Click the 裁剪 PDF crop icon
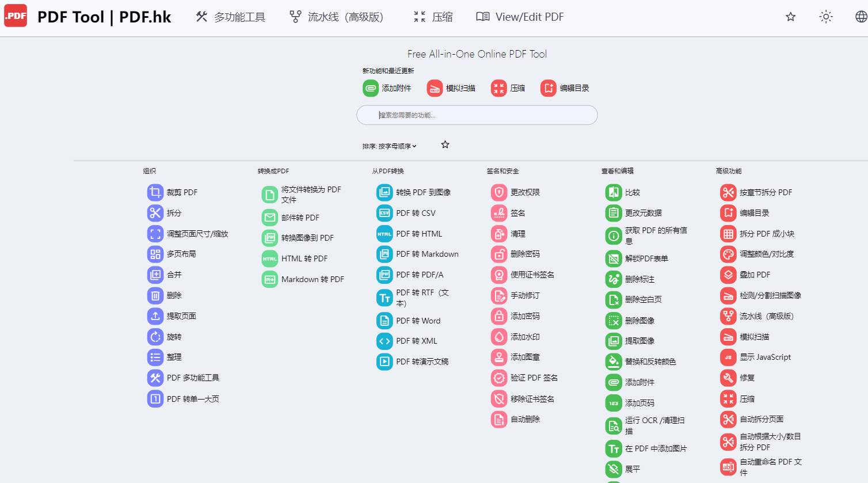868x483 pixels. point(155,192)
